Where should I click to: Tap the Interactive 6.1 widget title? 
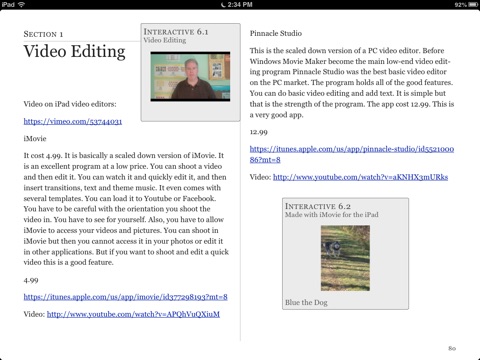tap(176, 32)
